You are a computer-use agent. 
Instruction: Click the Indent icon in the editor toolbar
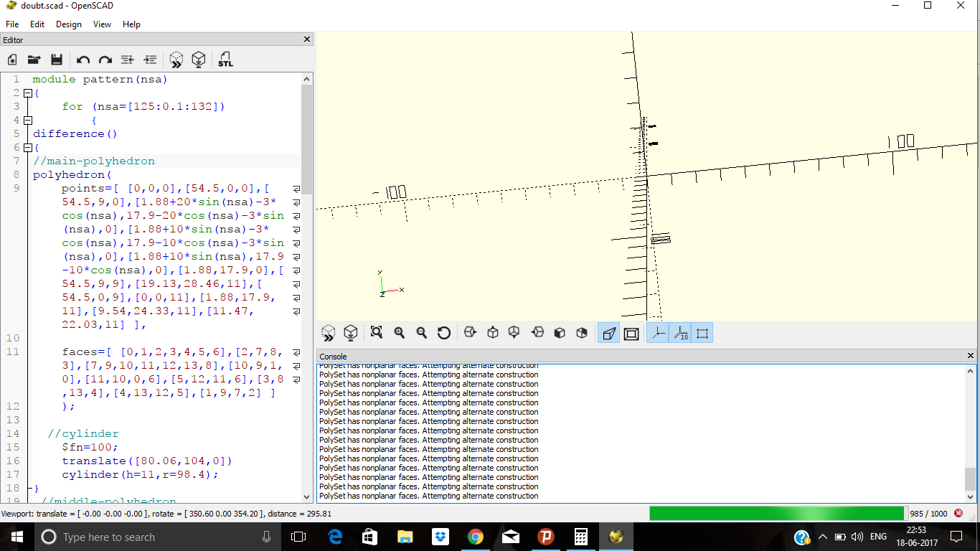tap(150, 60)
